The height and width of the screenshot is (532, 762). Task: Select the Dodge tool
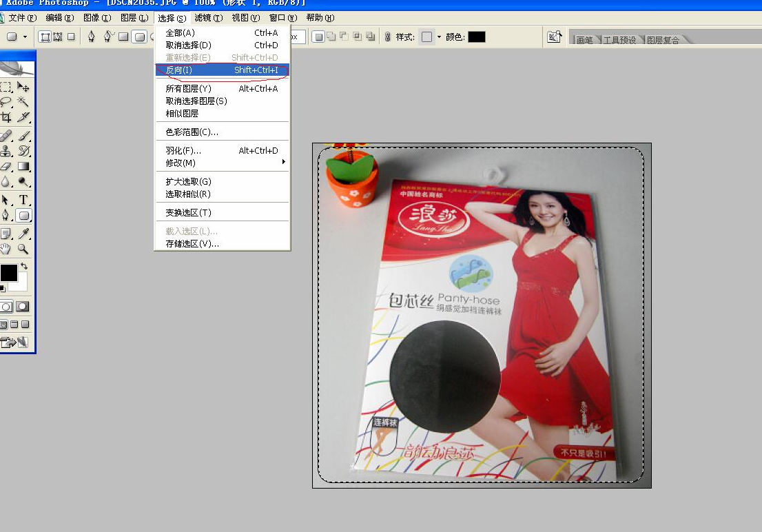tap(23, 182)
